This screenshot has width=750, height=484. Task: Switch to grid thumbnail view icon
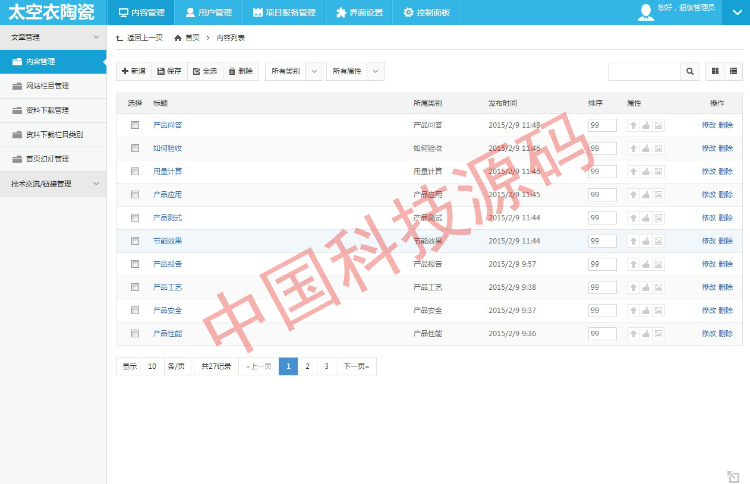pos(715,72)
